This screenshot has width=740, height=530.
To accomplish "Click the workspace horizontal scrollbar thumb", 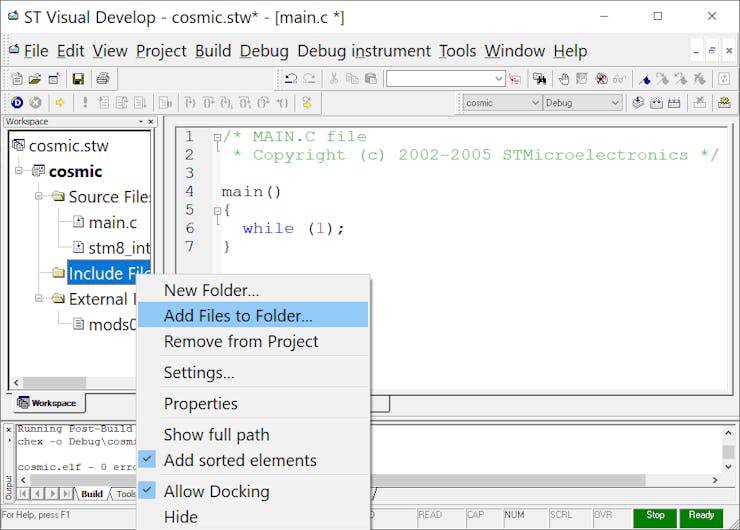I will tap(54, 382).
